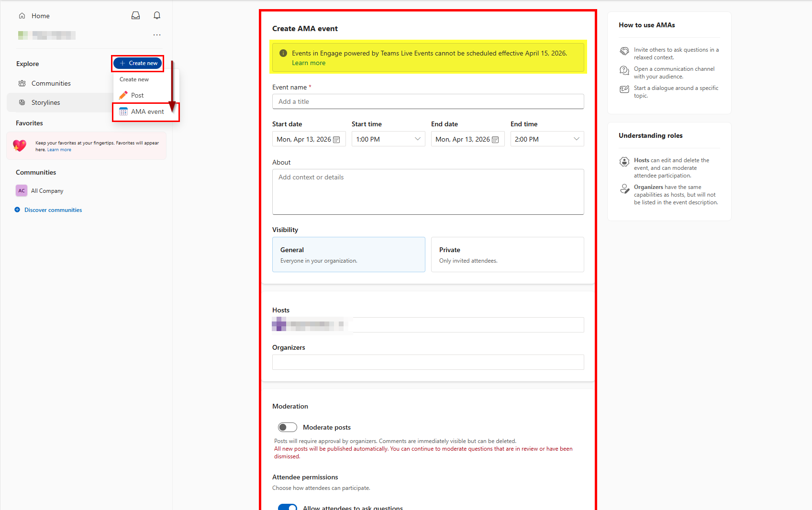Open Learn more link in yellow banner
The width and height of the screenshot is (812, 510).
coord(309,63)
